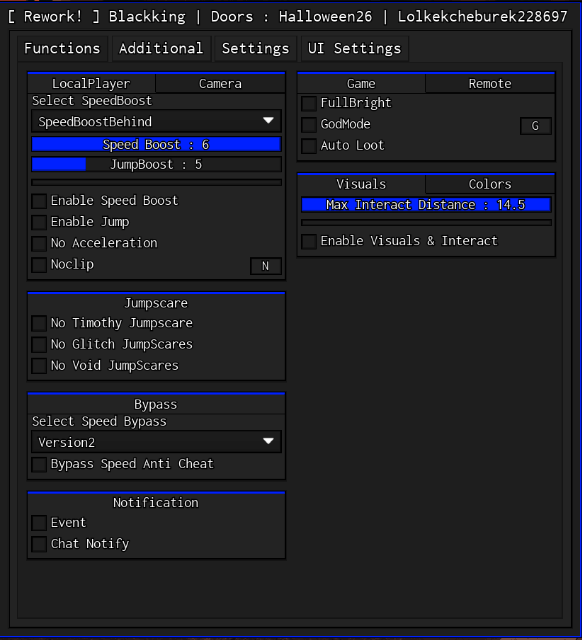Click the GodMode keybind G button
This screenshot has width=582, height=640.
point(535,126)
